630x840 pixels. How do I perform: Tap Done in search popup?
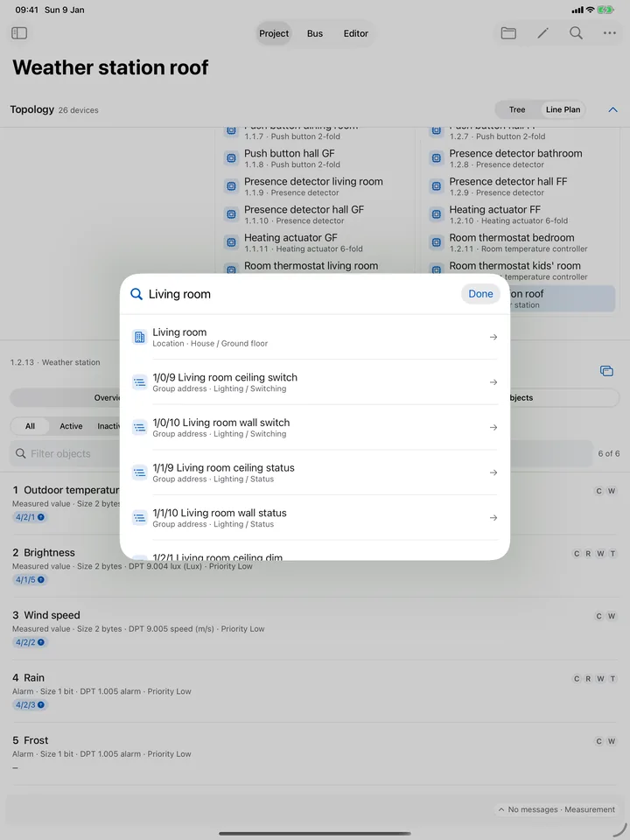click(x=480, y=294)
